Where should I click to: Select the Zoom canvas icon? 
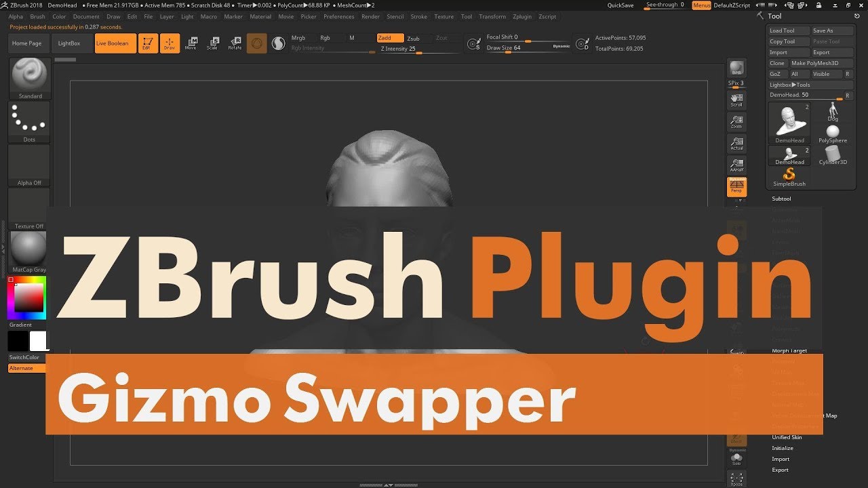[736, 122]
